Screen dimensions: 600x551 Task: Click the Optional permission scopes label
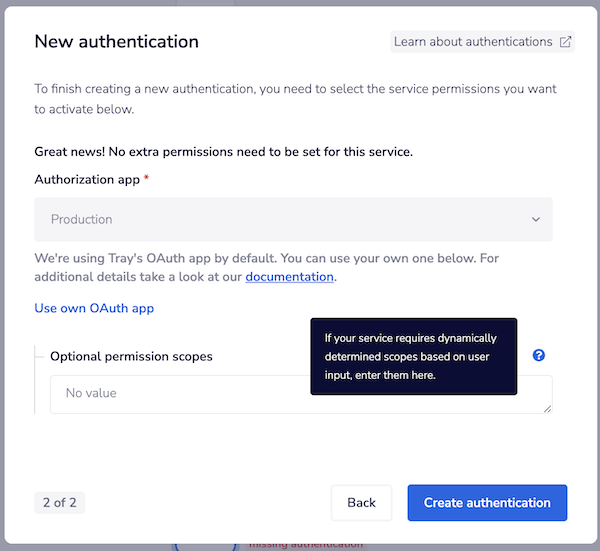[131, 356]
